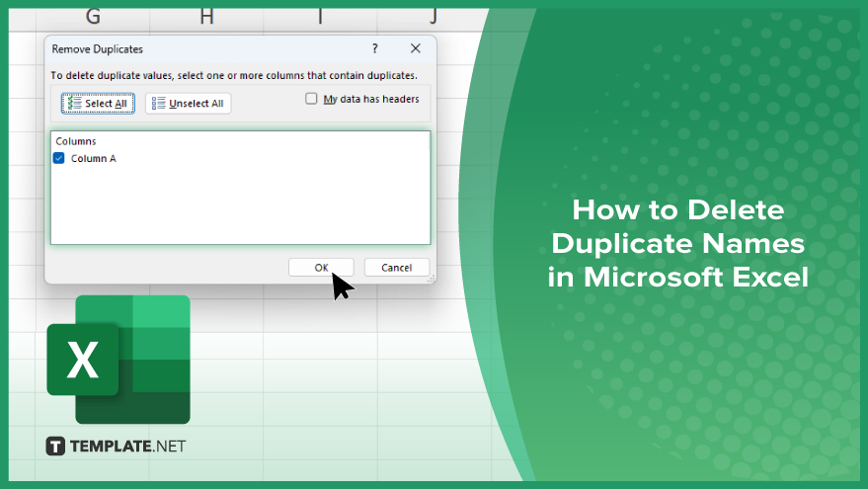Click the Unselect All button

(189, 104)
